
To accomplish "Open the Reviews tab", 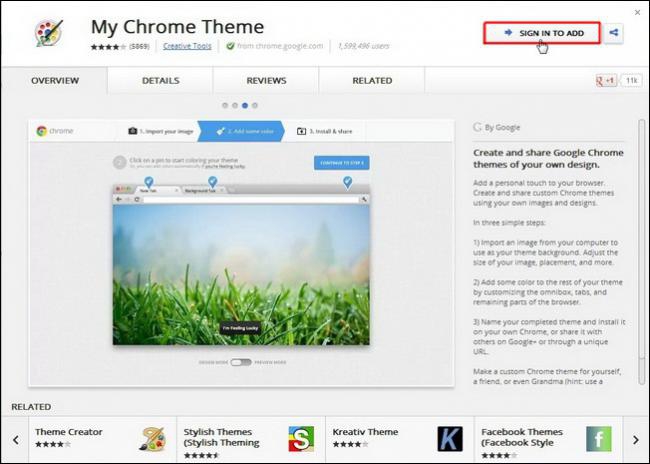I will coord(266,80).
